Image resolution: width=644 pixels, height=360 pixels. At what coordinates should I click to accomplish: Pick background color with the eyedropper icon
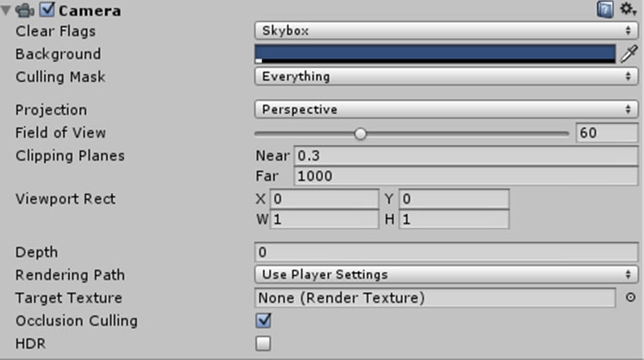coord(628,54)
